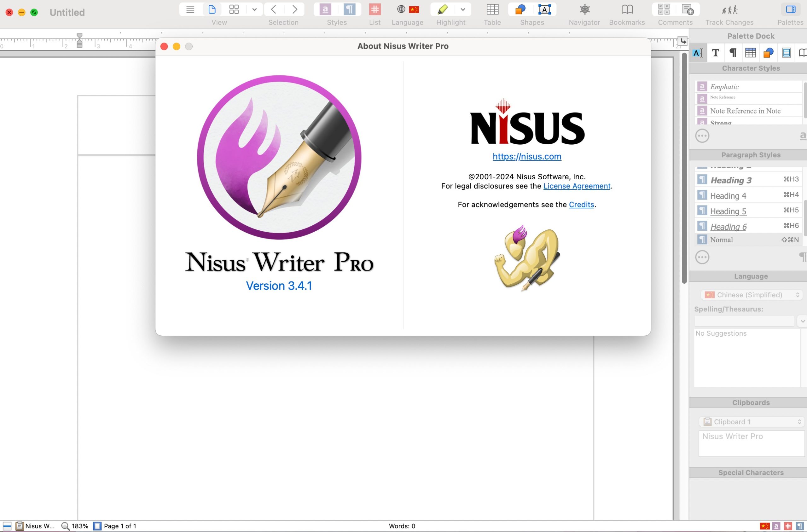Apply the Highlight marker tool

coord(443,9)
